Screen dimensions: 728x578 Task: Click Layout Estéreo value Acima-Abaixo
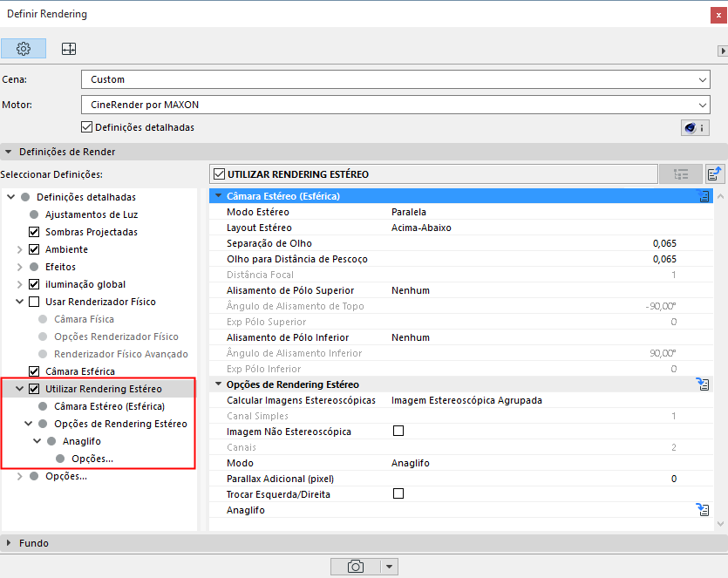point(421,228)
